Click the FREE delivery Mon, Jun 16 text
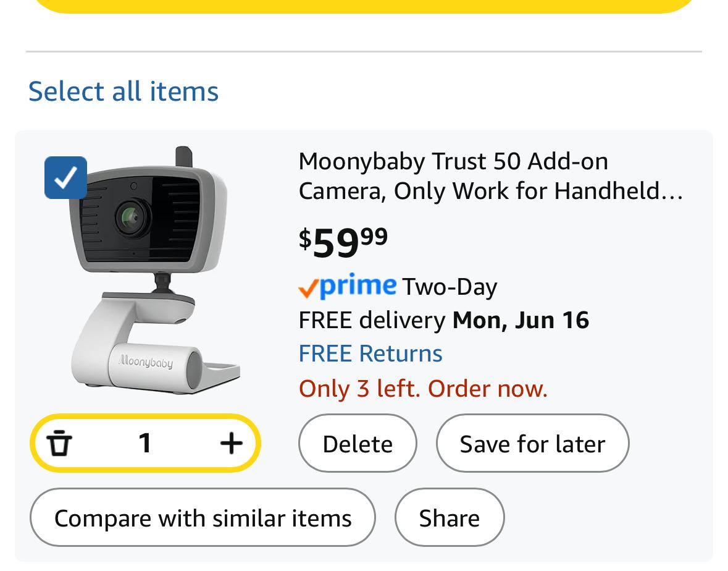The image size is (728, 571). click(444, 321)
